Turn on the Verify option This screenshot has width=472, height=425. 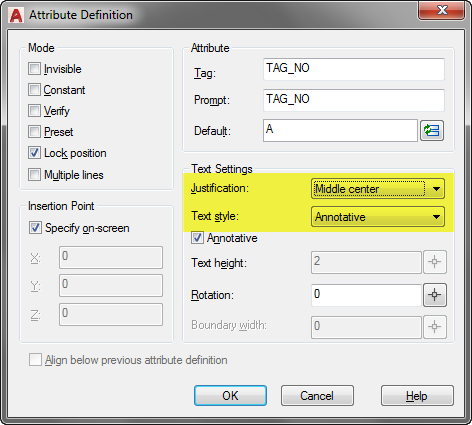pos(34,111)
